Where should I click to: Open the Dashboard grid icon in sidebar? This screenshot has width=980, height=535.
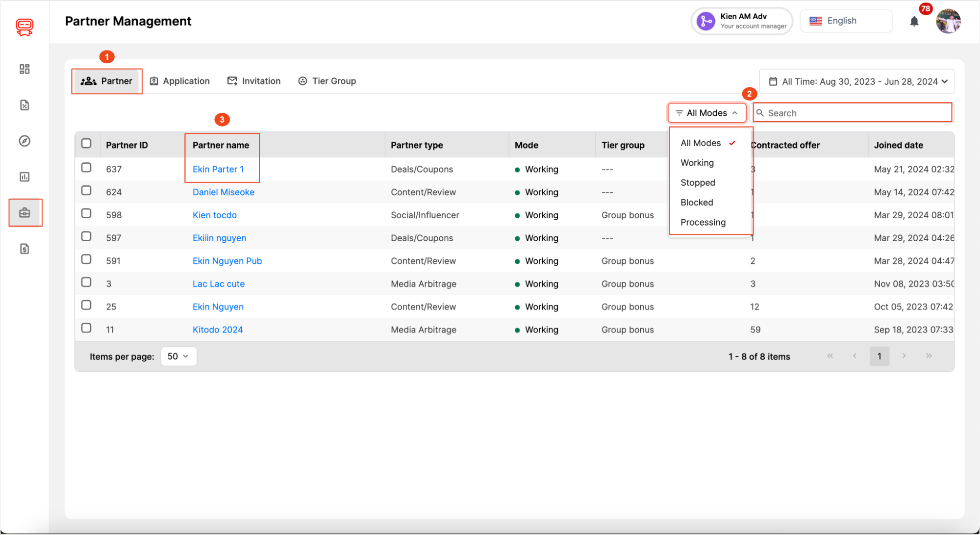pos(25,69)
